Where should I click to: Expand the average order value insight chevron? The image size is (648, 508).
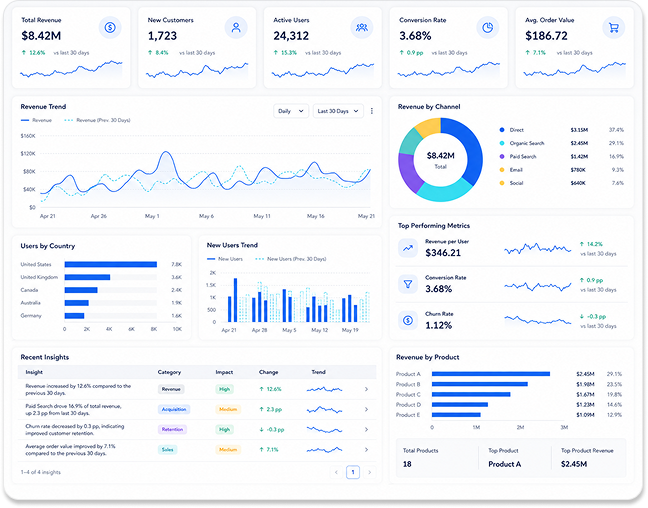(366, 450)
